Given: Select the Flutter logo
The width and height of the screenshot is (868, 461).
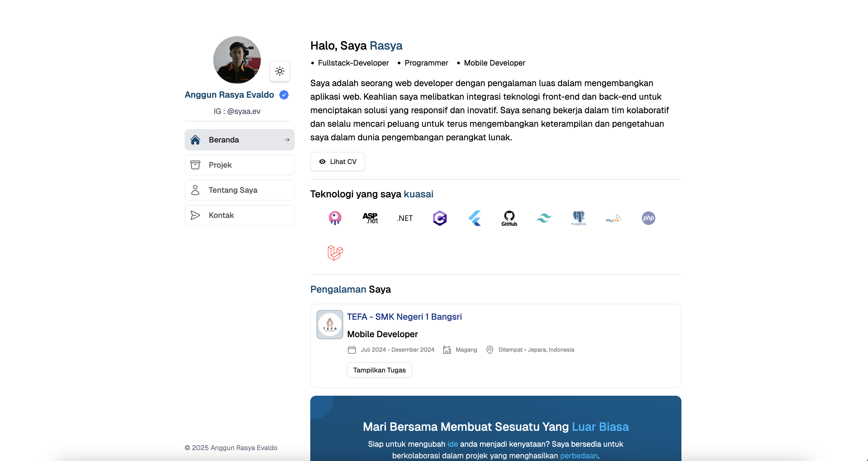Looking at the screenshot, I should [475, 218].
